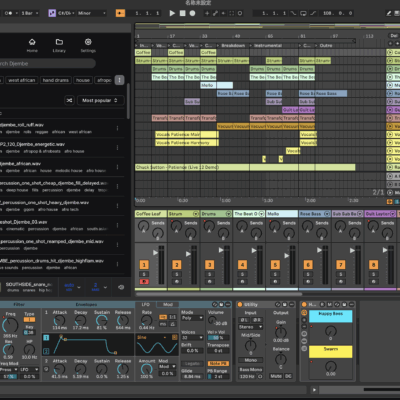Select the Chuck Sutton Patience audio clip

pyautogui.click(x=245, y=167)
